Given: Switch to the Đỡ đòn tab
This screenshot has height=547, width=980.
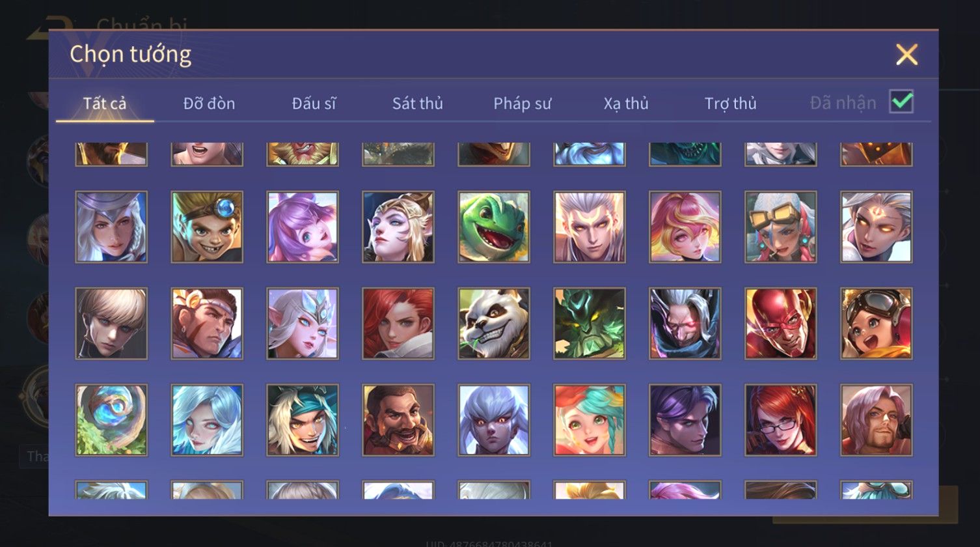Looking at the screenshot, I should [x=209, y=103].
